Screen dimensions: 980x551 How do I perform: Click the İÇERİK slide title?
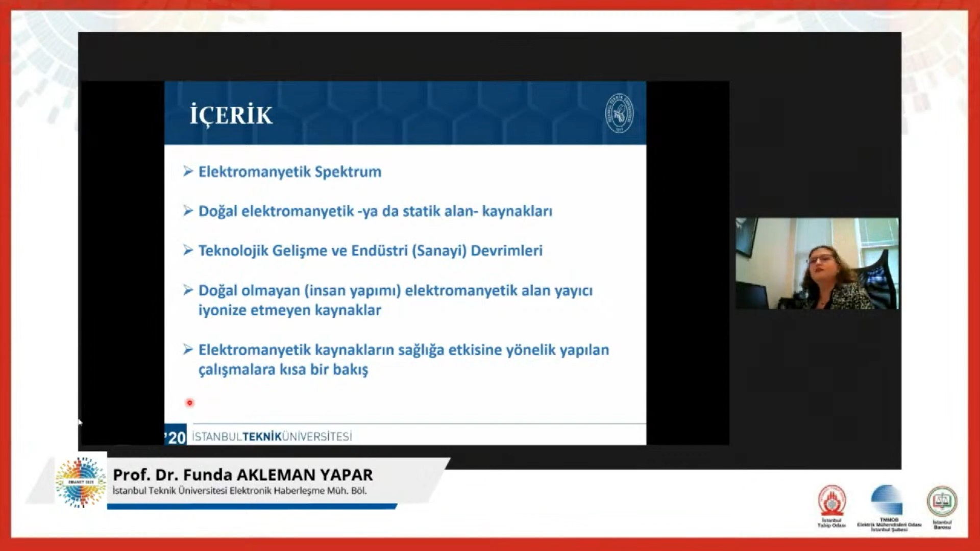click(231, 115)
